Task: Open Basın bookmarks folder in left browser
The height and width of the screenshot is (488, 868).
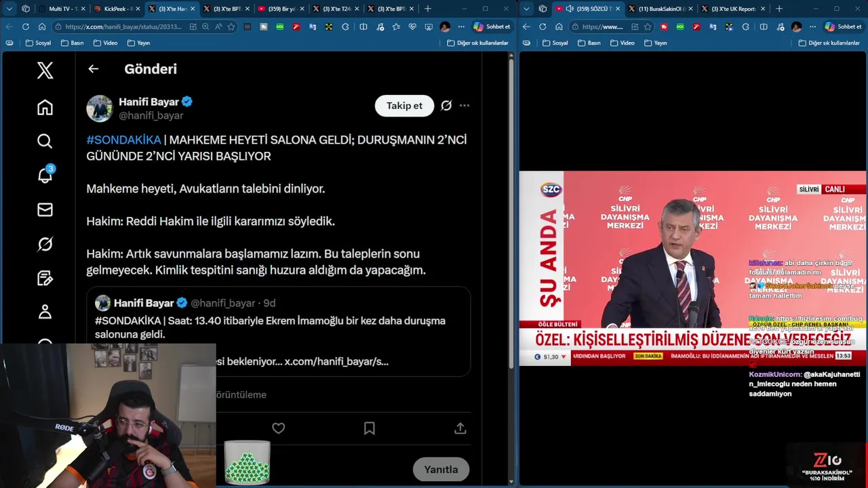Action: pos(72,43)
